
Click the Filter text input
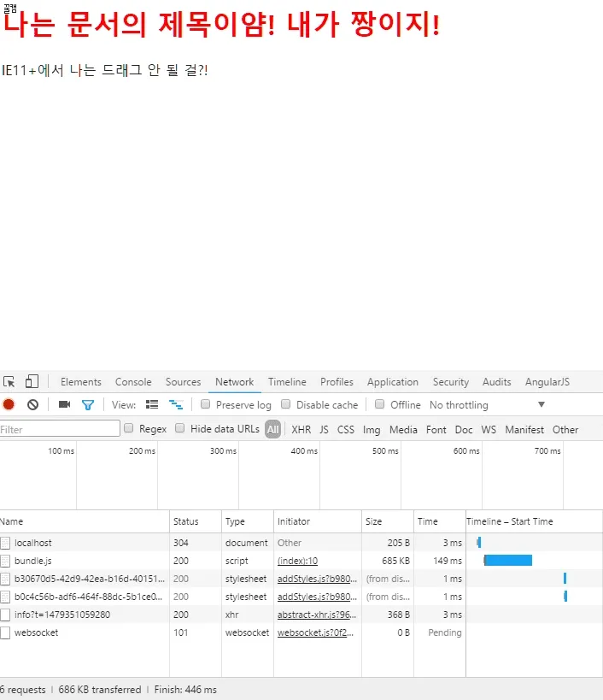click(x=60, y=428)
